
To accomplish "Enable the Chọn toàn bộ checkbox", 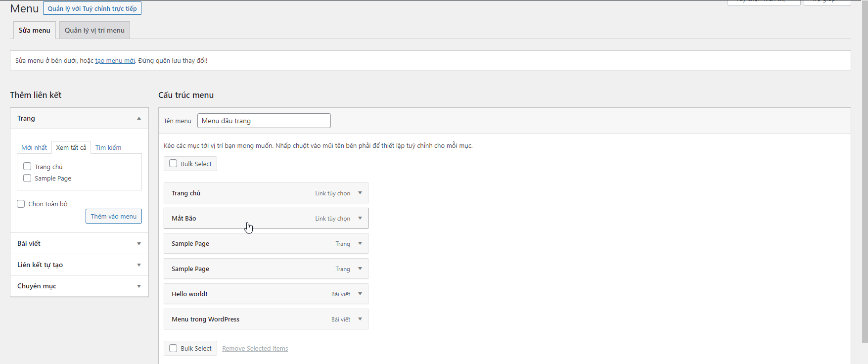I will pos(21,204).
